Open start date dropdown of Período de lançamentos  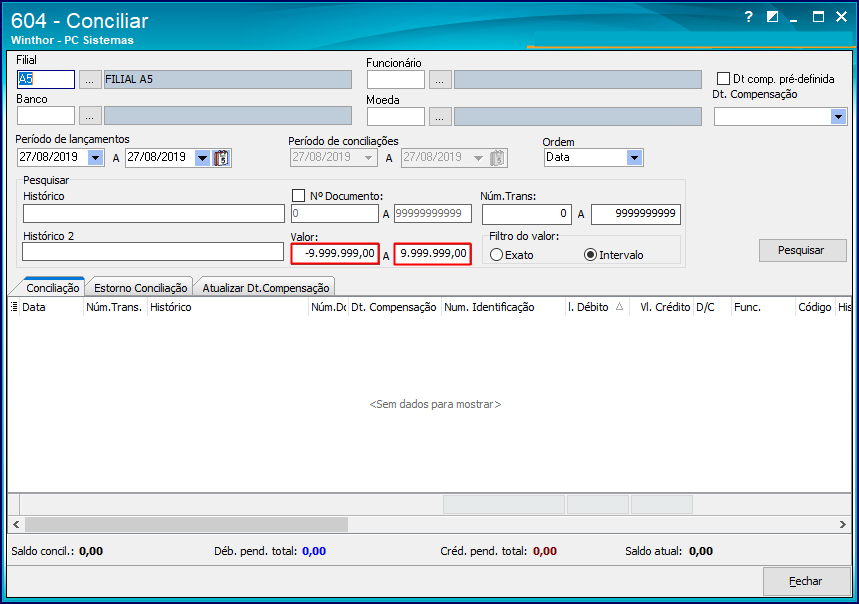point(96,158)
